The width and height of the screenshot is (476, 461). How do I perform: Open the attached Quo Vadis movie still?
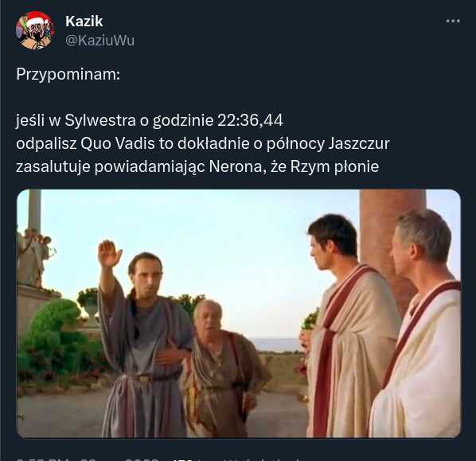(x=239, y=314)
